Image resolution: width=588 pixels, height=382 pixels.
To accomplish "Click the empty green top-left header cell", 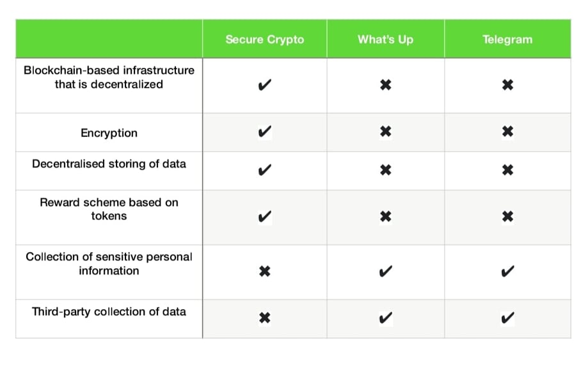I will point(109,39).
